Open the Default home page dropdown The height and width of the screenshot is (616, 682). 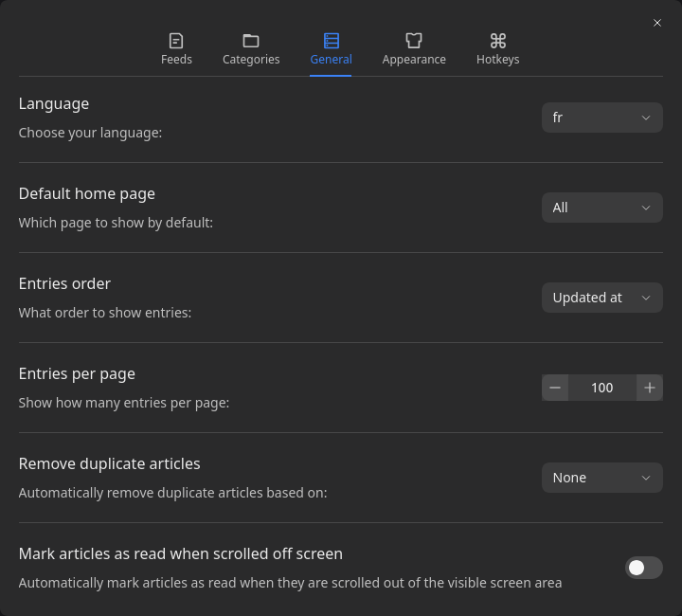(x=601, y=208)
